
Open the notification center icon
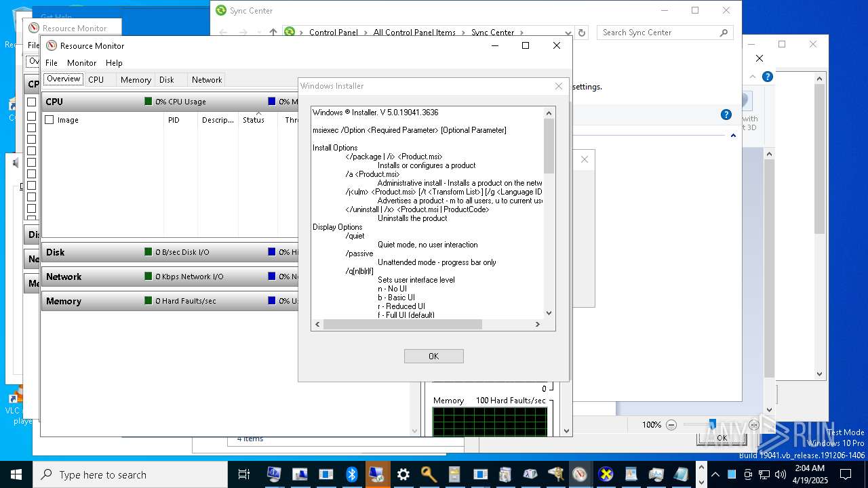(846, 474)
